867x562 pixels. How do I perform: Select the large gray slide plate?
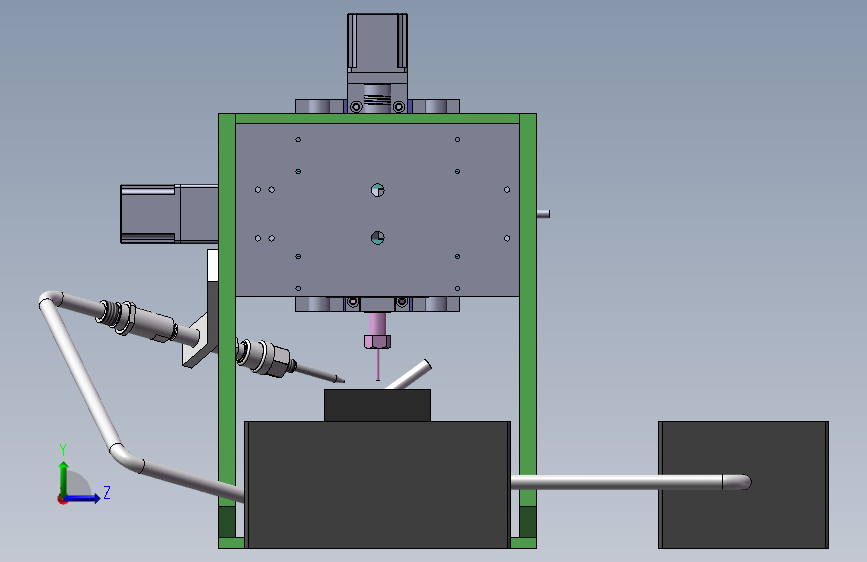pos(377,210)
